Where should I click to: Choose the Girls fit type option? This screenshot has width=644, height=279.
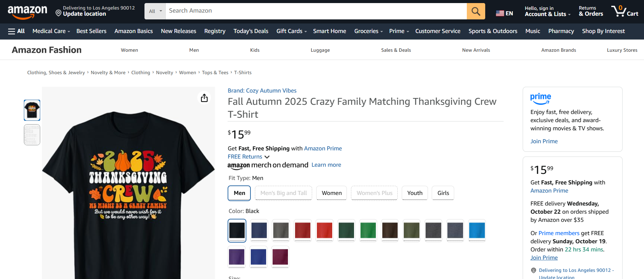[443, 193]
